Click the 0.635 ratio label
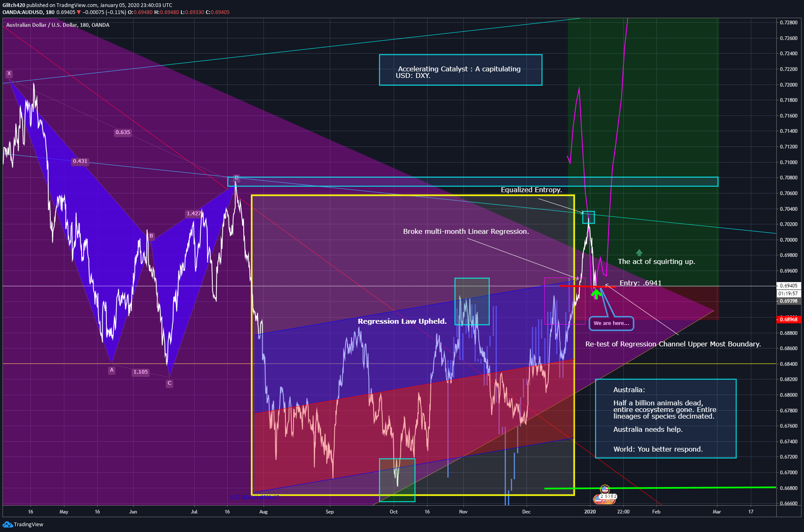The image size is (804, 532). coord(123,132)
